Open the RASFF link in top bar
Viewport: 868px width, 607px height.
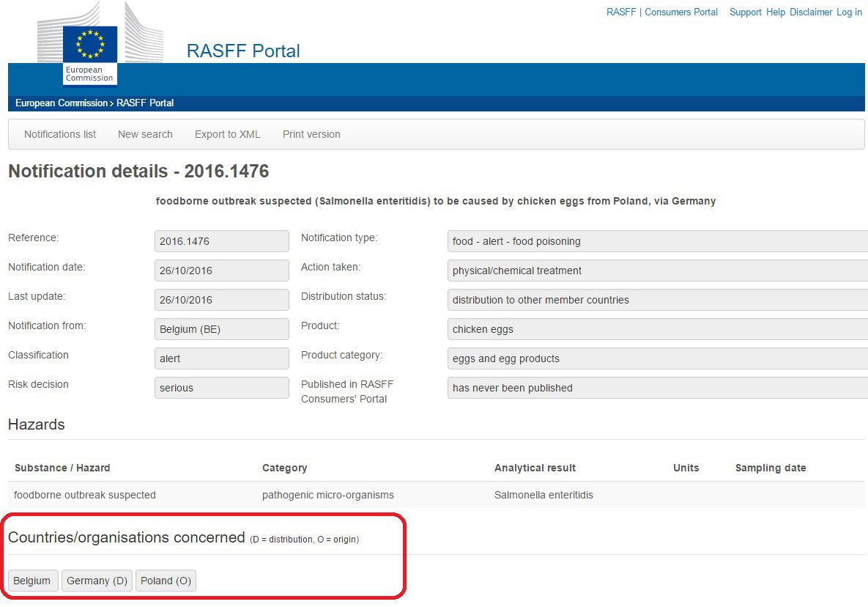[621, 12]
